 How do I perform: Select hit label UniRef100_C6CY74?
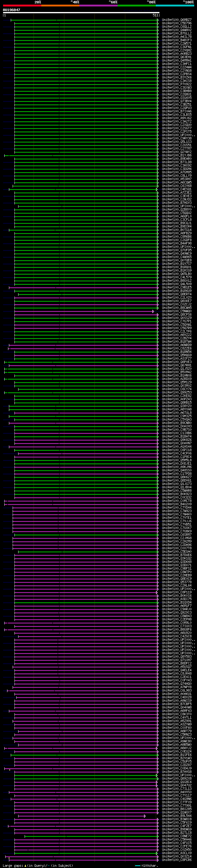click(177, 389)
